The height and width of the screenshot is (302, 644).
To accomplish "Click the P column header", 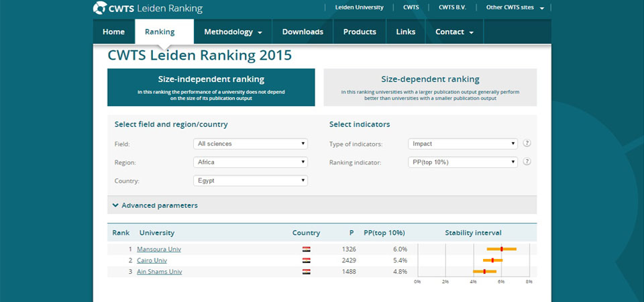I will [352, 233].
